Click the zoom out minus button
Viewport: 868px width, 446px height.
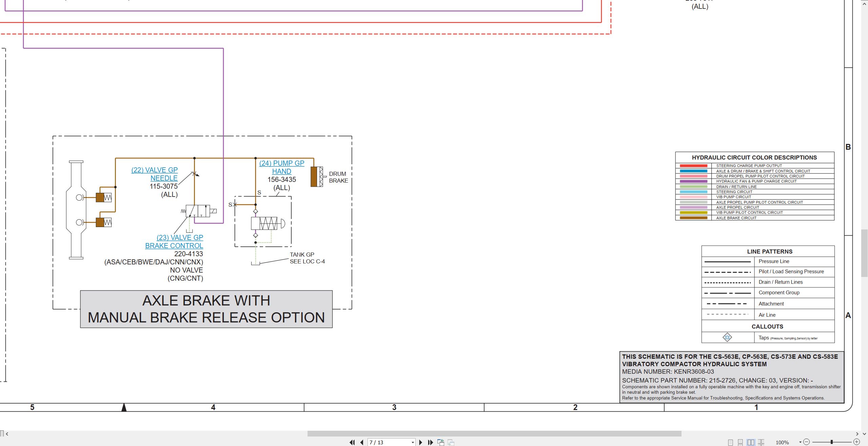tap(807, 442)
